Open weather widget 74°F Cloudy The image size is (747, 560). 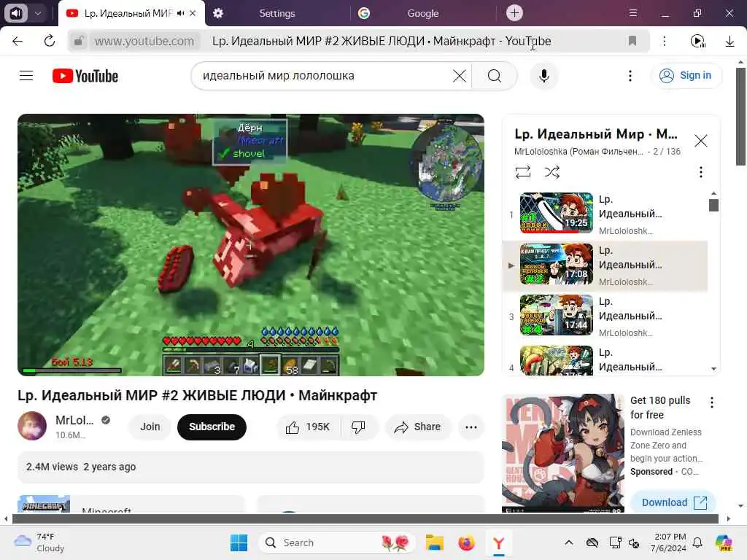tap(39, 542)
